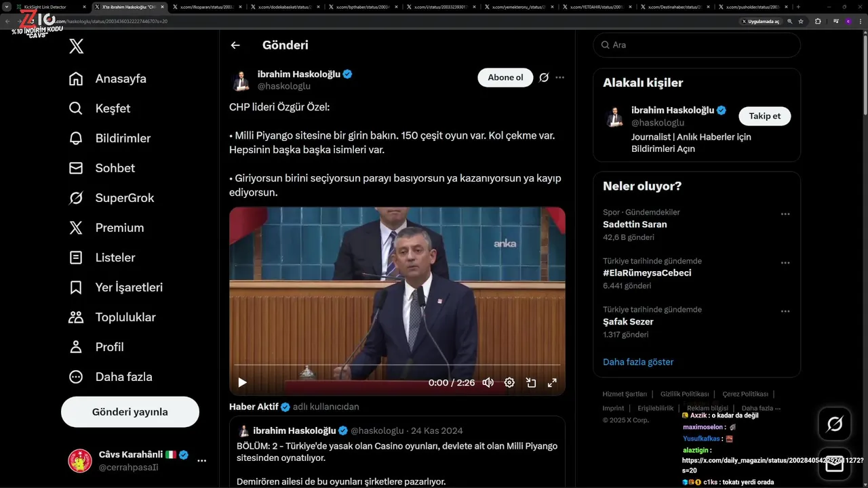
Task: Open Keşfet explore search icon
Action: click(76, 108)
